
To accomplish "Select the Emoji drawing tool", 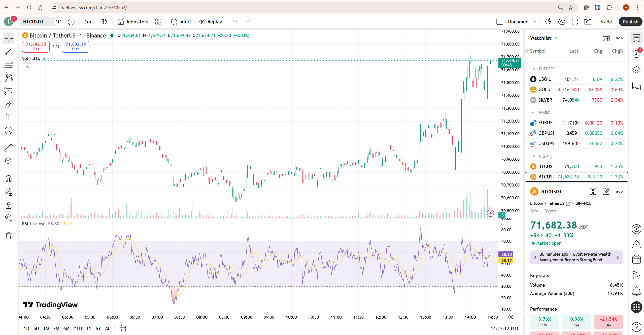I will (8, 131).
